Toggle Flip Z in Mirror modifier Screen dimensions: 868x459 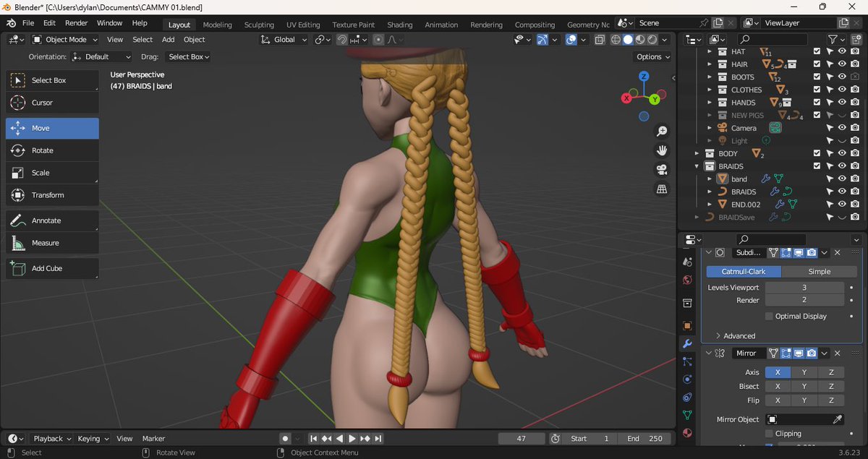coord(832,400)
